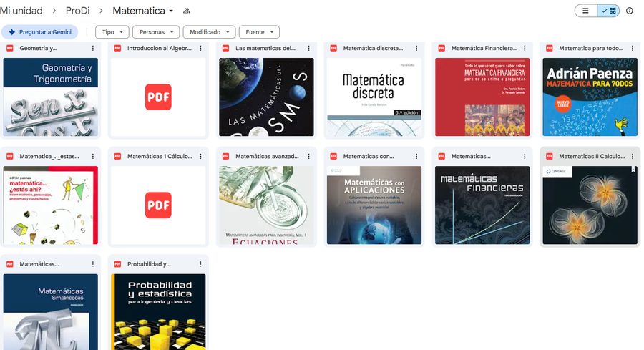Click the shared people icon beside Matematica
Viewport: 644px width, 350px height.
(187, 11)
